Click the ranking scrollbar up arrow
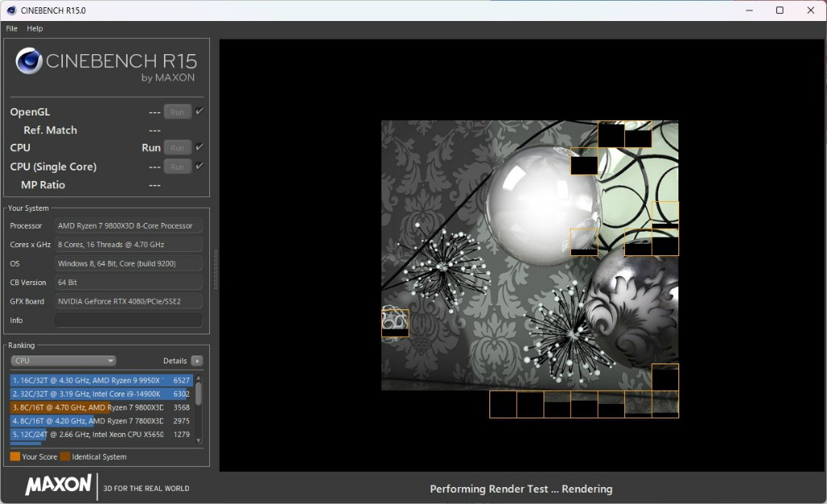Image resolution: width=827 pixels, height=504 pixels. pos(199,377)
